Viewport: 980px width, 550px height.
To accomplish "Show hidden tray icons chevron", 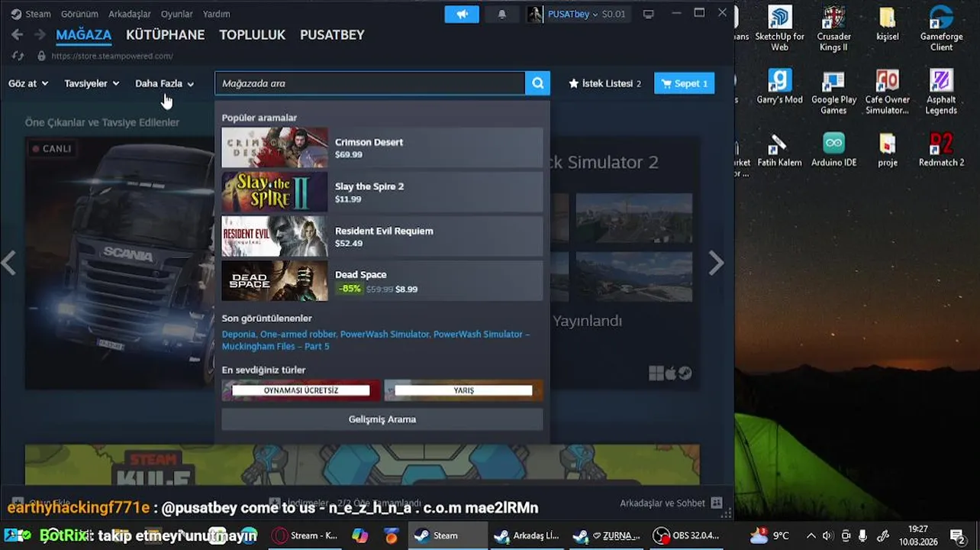I will [811, 535].
